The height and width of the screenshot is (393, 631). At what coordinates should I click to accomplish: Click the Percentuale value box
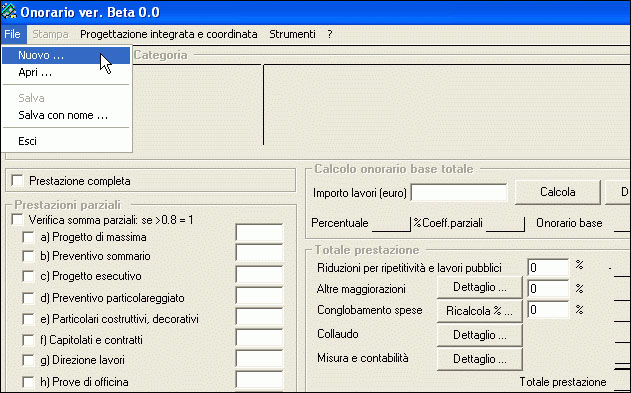click(x=391, y=224)
